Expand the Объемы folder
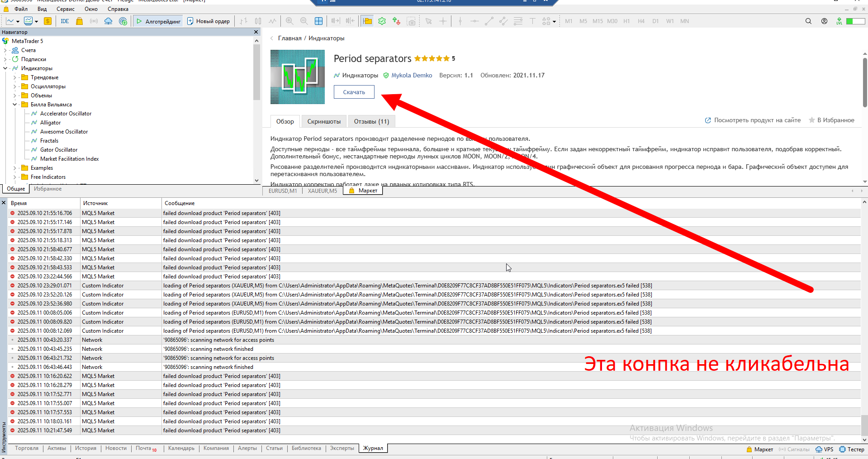The height and width of the screenshot is (459, 868). [x=14, y=96]
